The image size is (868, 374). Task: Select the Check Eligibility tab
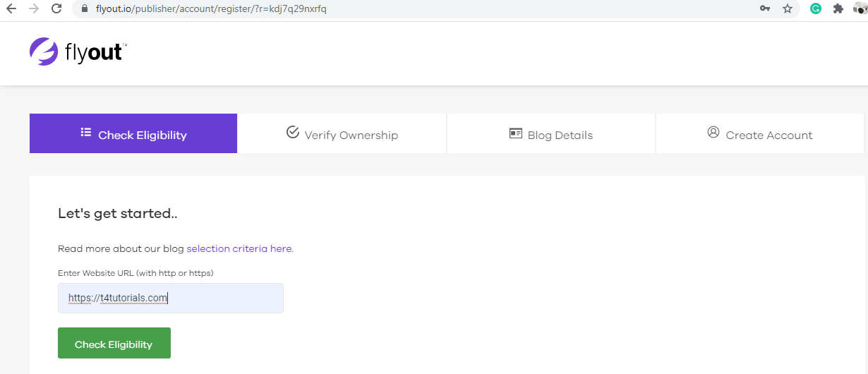coord(133,133)
